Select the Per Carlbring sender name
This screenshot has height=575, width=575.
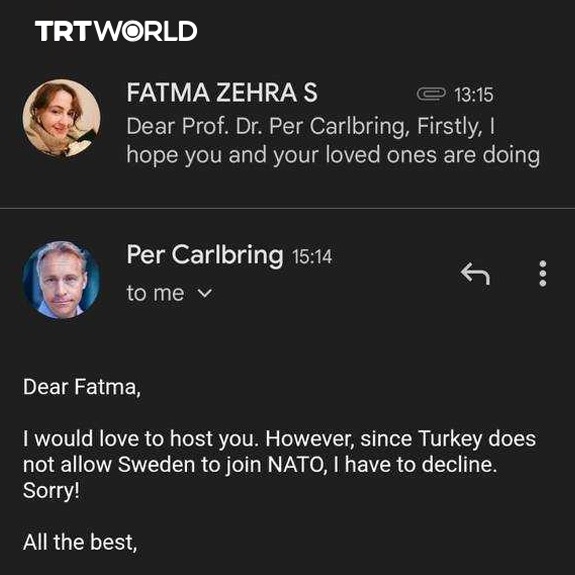(x=205, y=254)
